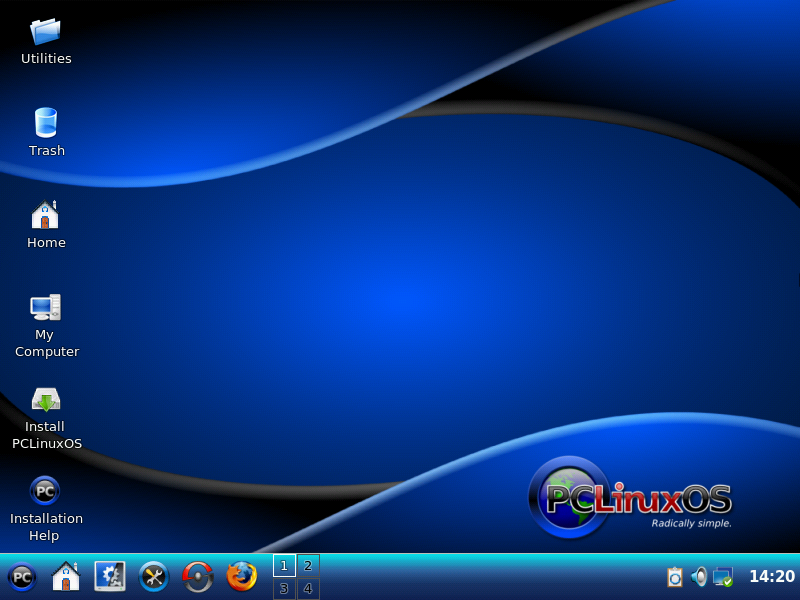Open Home folder from the taskbar
800x600 pixels.
66,577
